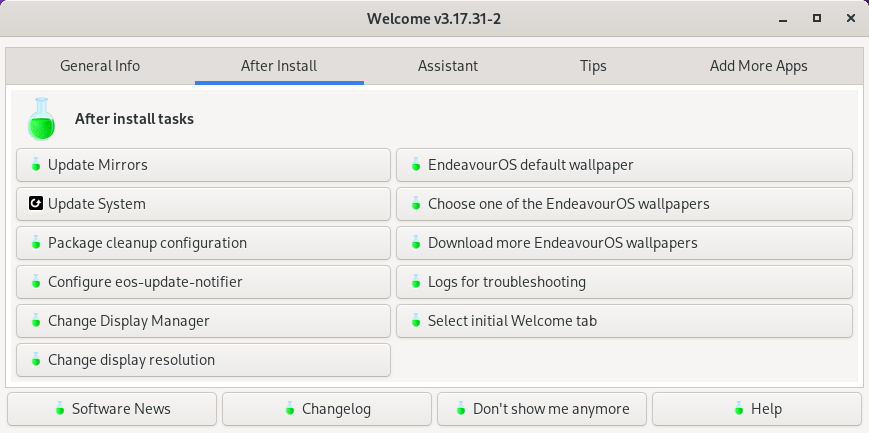This screenshot has height=433, width=869.
Task: Click flask icon beside Logs for troubleshooting
Action: click(x=416, y=282)
